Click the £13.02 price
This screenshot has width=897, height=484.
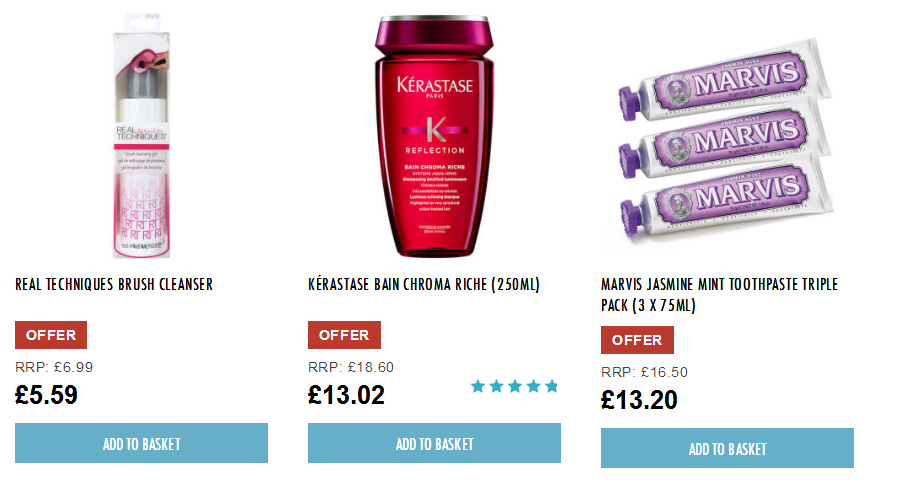pyautogui.click(x=346, y=395)
